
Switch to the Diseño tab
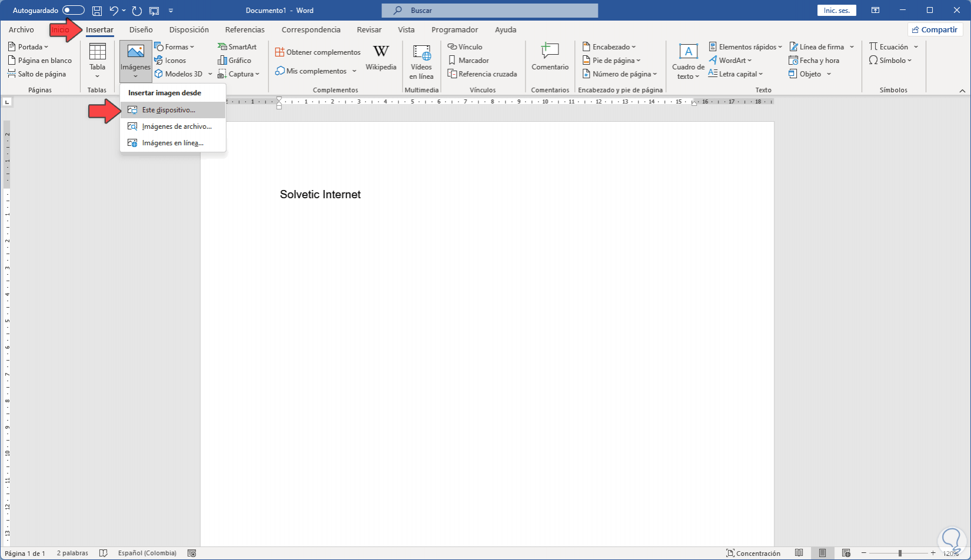pyautogui.click(x=141, y=30)
